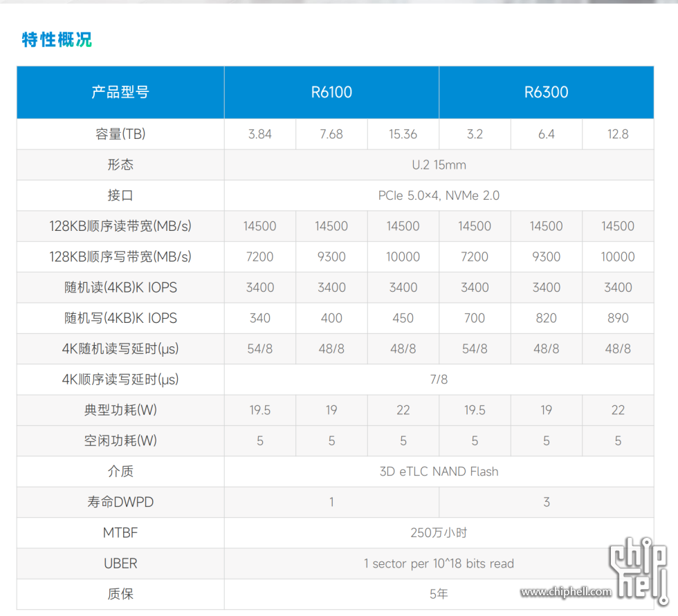
Task: Select 10000 write bandwidth for 12.8TB model
Action: [618, 257]
